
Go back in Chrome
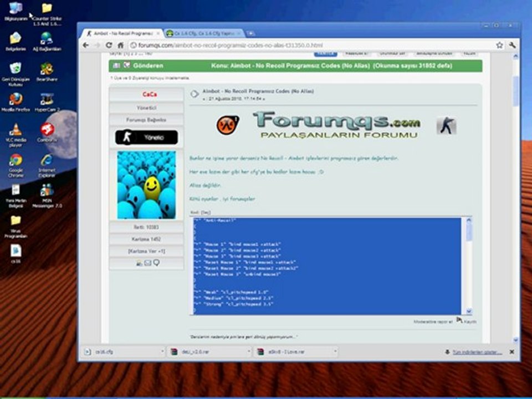[x=86, y=45]
